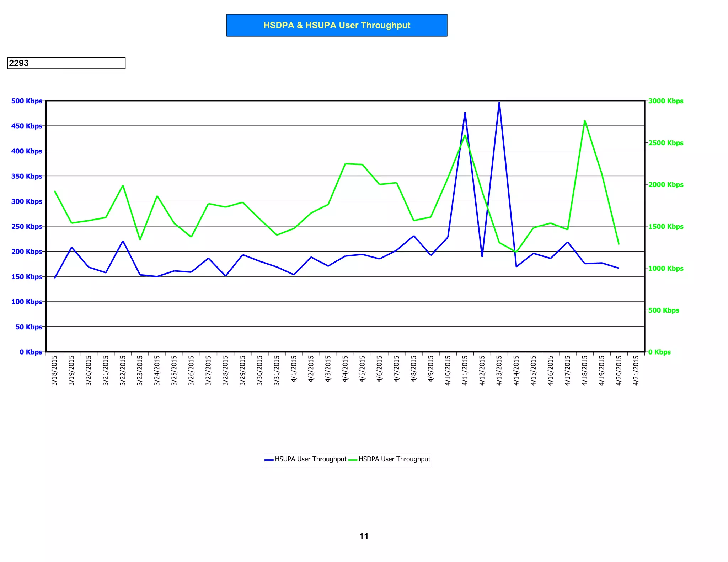Image resolution: width=728 pixels, height=562 pixels.
Task: Click the blue peak point on 4/13/2015
Action: tap(499, 102)
